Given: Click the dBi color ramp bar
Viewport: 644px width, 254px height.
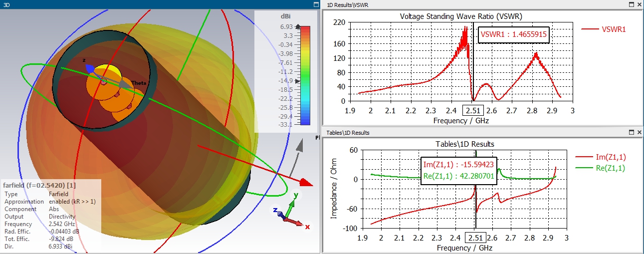Looking at the screenshot, I should click(306, 75).
